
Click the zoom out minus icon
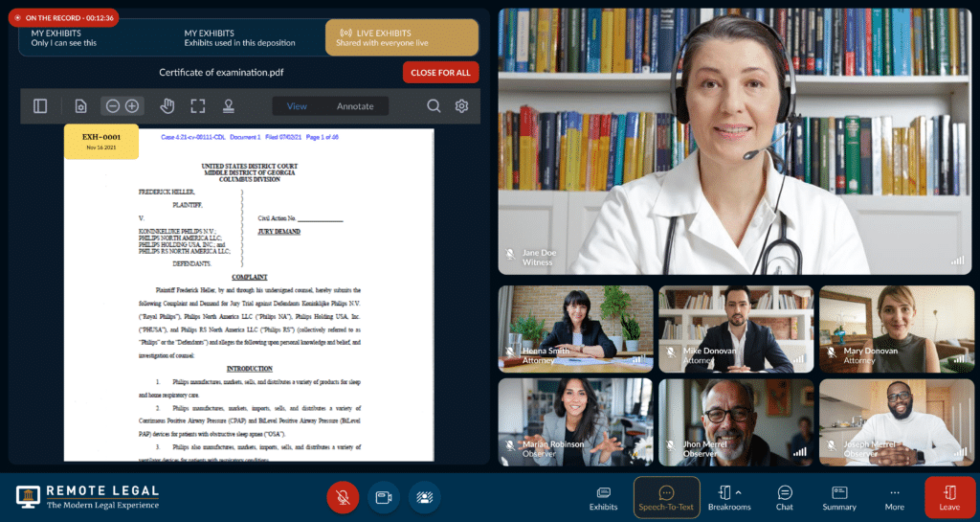113,106
